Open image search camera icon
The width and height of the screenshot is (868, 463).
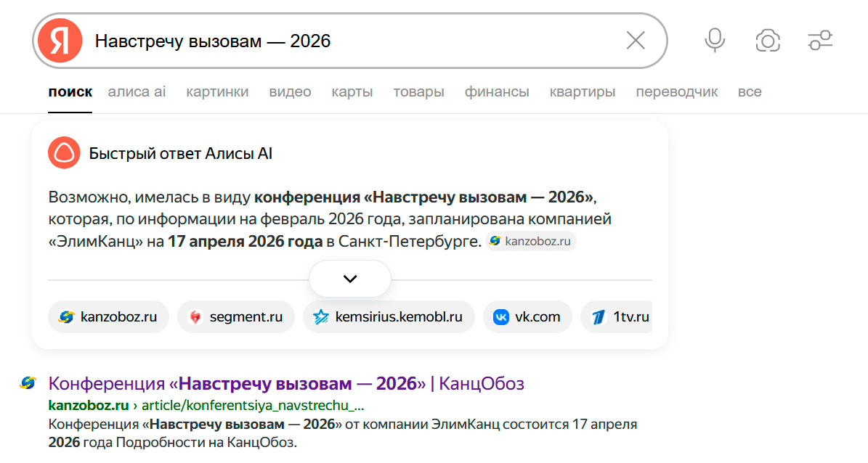tap(768, 41)
